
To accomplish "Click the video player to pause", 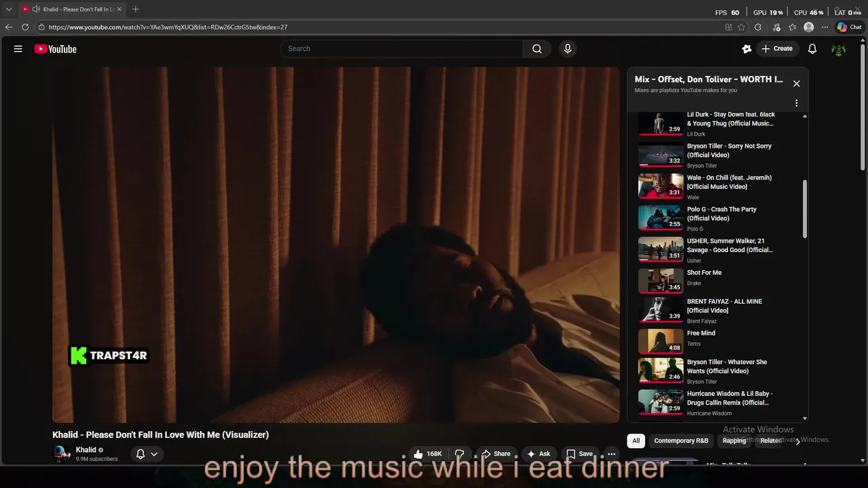I will pos(336,245).
